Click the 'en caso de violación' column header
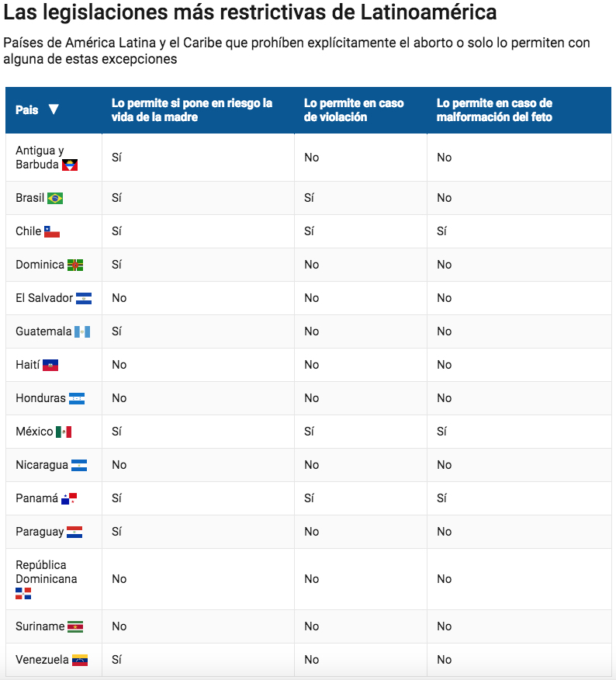 point(354,110)
